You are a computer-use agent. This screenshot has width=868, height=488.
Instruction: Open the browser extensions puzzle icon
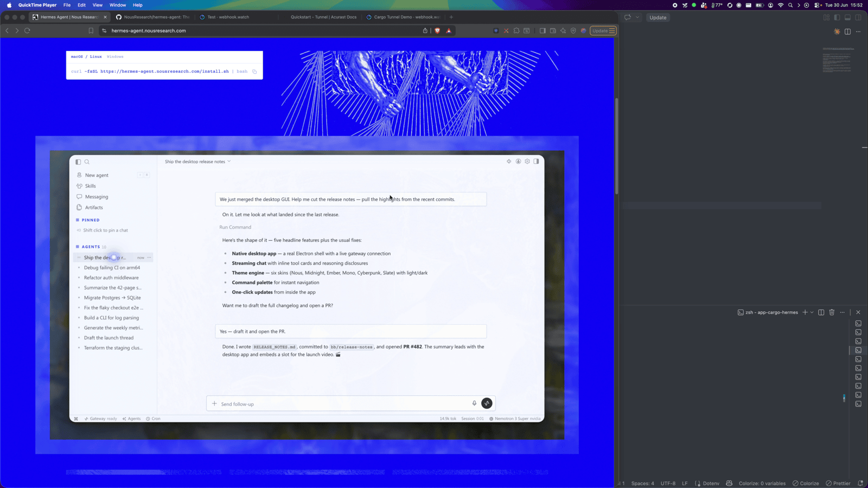(516, 31)
